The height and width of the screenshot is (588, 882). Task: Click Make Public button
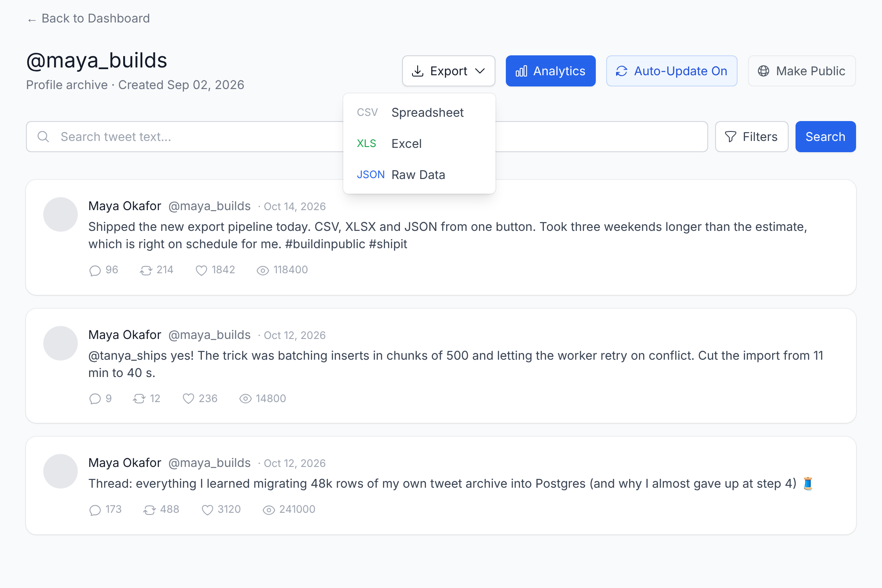pyautogui.click(x=802, y=71)
